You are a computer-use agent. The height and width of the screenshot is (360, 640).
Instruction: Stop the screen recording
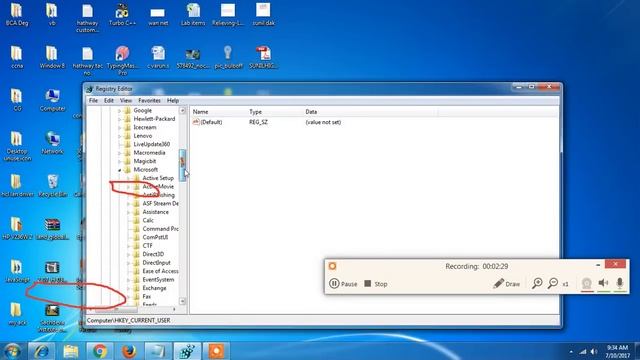tap(376, 284)
